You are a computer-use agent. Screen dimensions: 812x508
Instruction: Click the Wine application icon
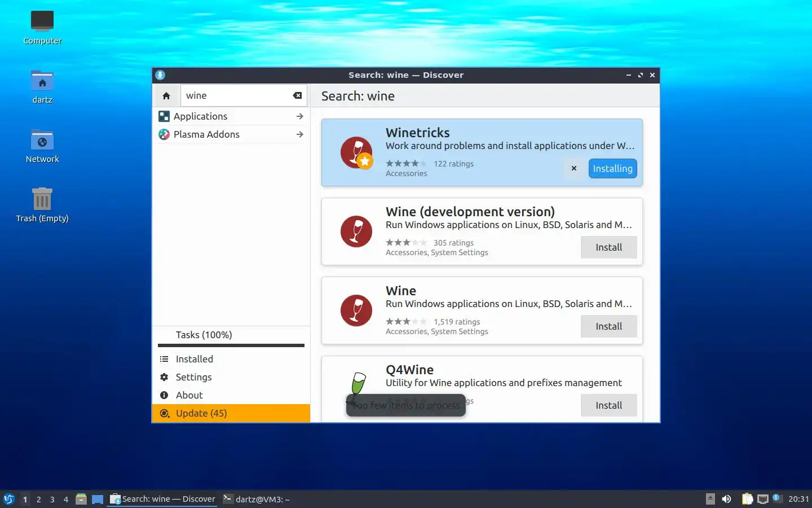(356, 310)
